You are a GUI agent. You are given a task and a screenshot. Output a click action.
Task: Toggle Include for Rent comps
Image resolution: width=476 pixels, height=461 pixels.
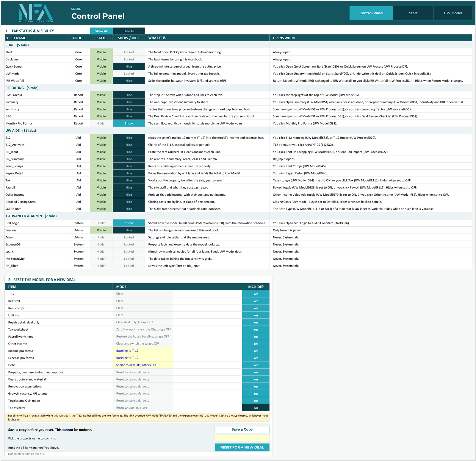point(256,308)
